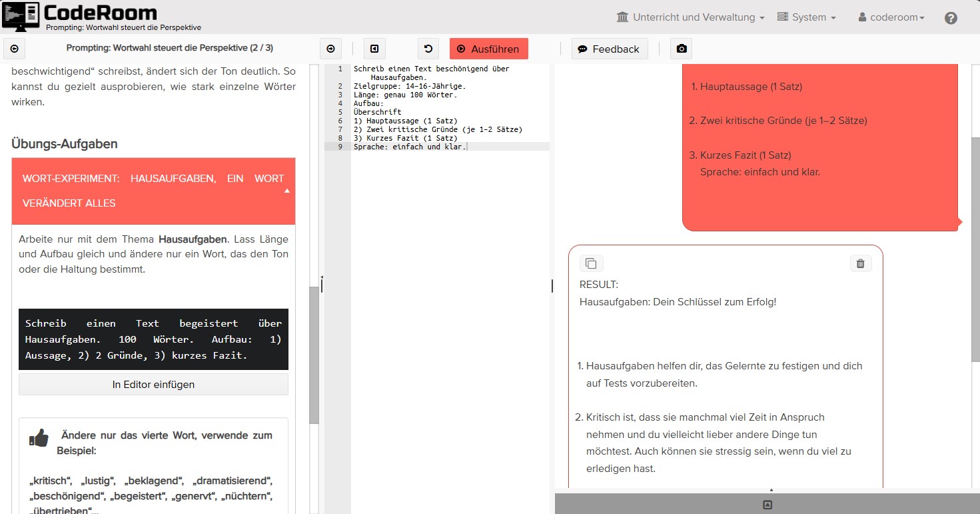Image resolution: width=980 pixels, height=514 pixels.
Task: Open the coderoom user account menu
Action: click(891, 18)
